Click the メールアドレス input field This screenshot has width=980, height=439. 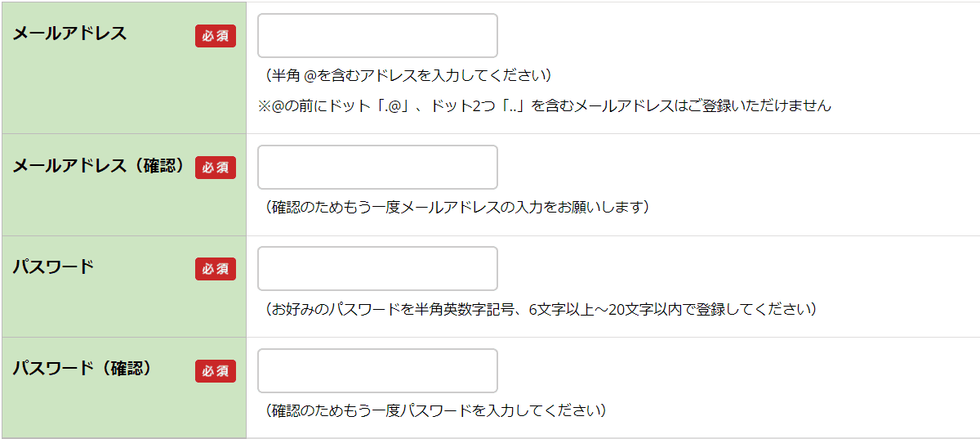(x=377, y=36)
